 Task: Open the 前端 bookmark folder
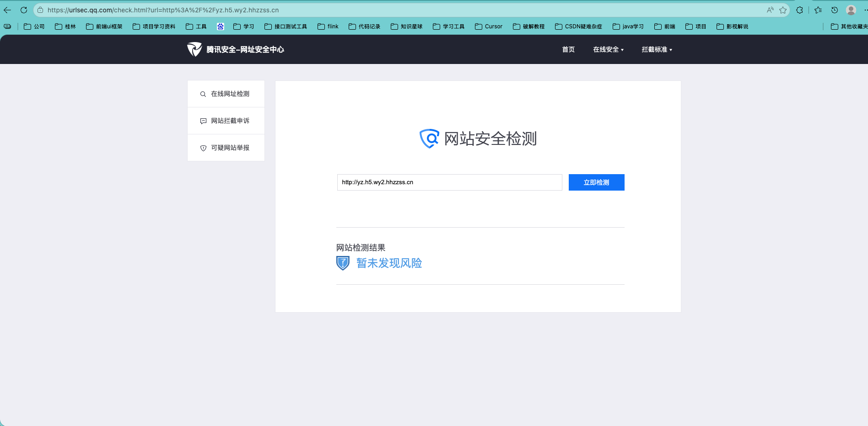click(665, 27)
